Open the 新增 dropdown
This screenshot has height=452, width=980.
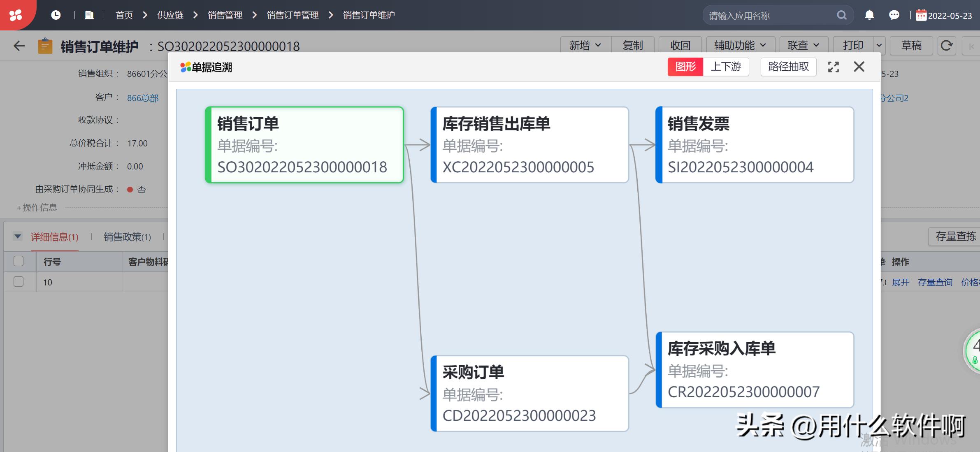pos(585,45)
